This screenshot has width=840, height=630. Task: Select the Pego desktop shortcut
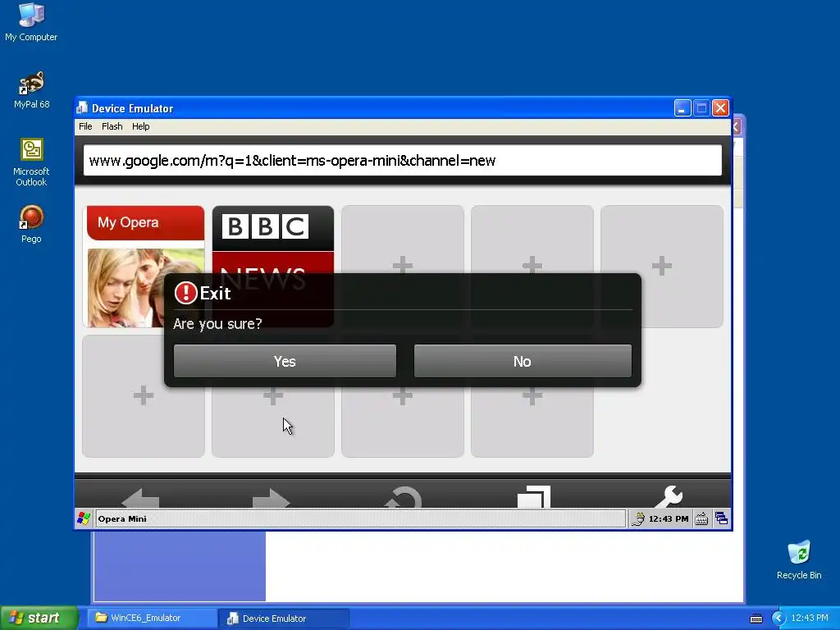tap(31, 224)
